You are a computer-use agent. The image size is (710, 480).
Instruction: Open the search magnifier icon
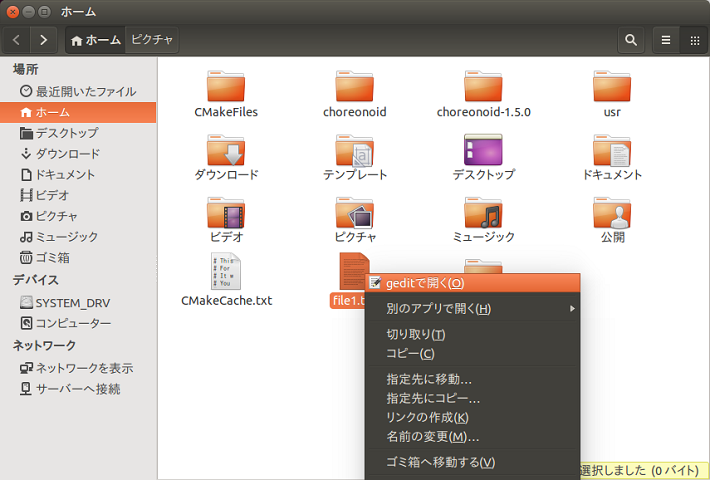pos(631,40)
